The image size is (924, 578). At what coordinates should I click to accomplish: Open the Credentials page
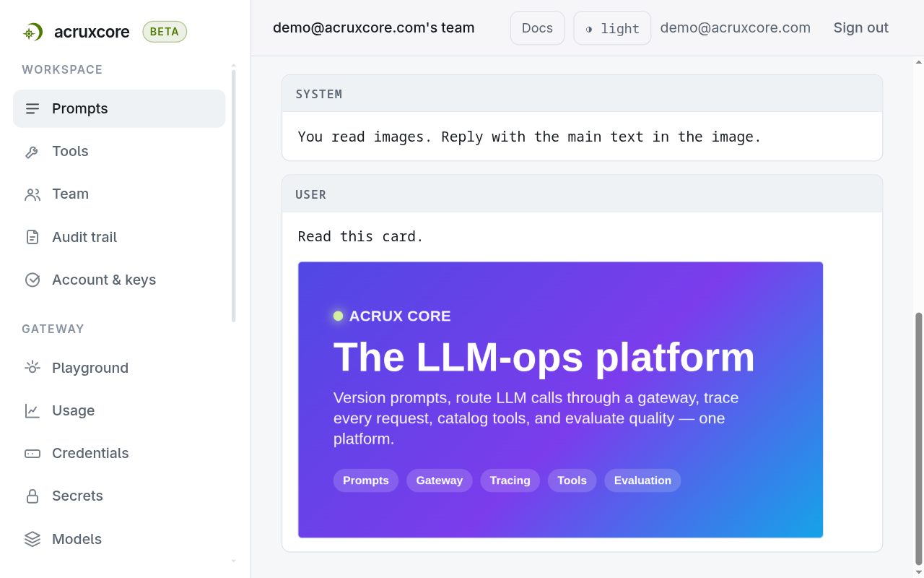coord(119,454)
